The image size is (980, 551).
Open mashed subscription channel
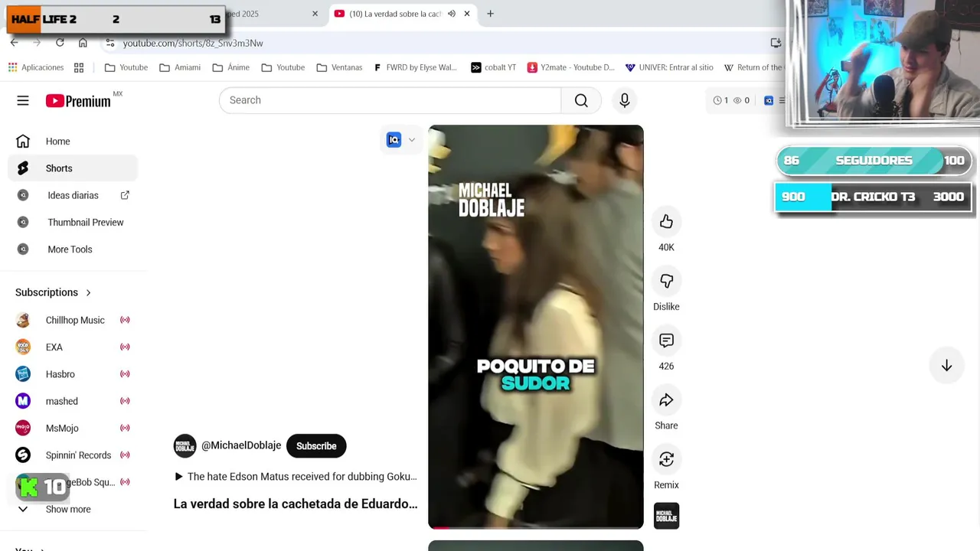pos(73,401)
